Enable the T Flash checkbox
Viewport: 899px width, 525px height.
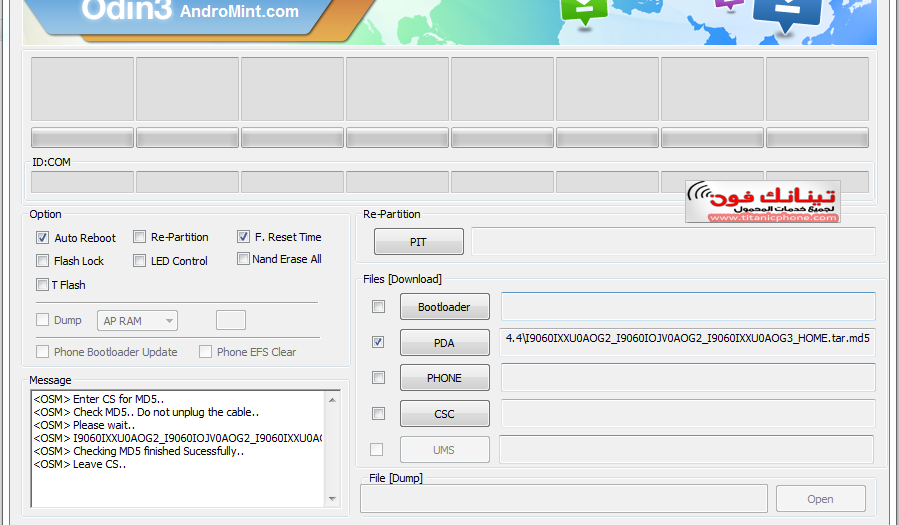coord(42,284)
